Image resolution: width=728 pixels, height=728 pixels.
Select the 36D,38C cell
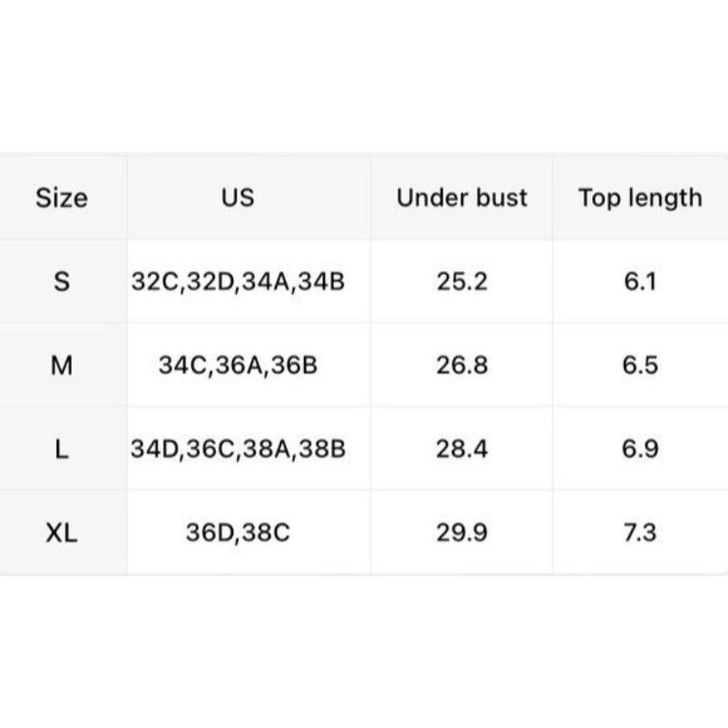[x=238, y=533]
